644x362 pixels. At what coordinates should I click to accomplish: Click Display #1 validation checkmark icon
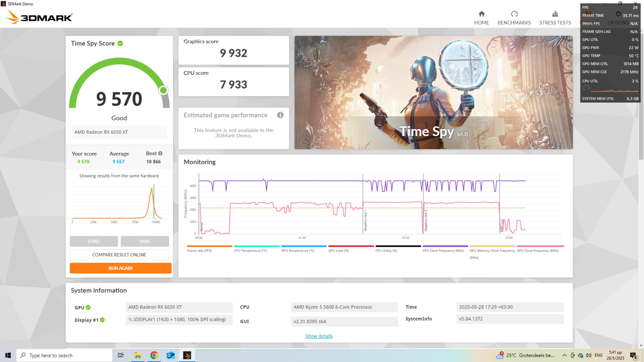[x=102, y=320]
